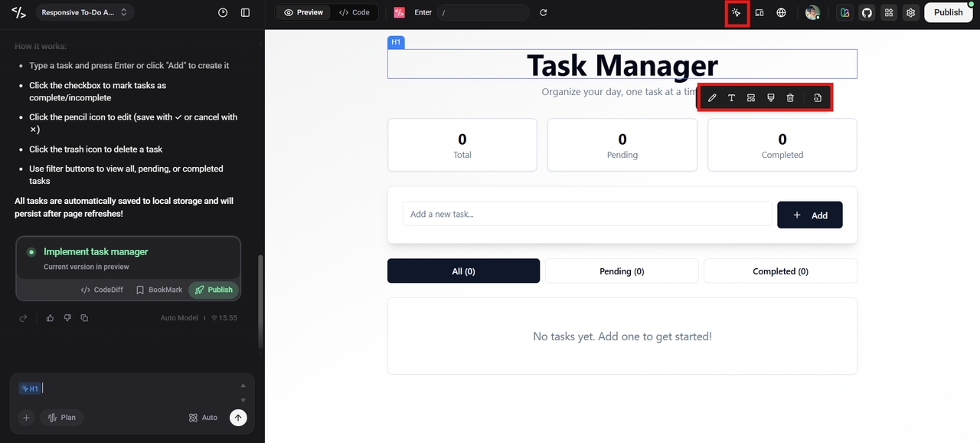Open the GitHub integration icon
The image size is (980, 443).
[x=867, y=12]
